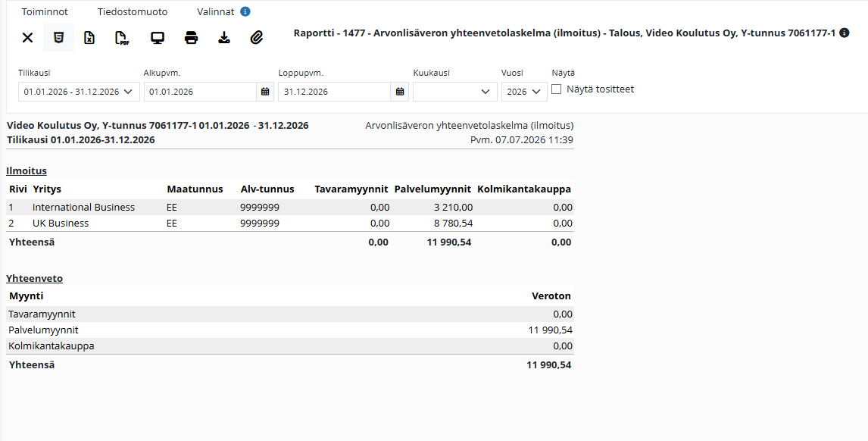Click info icon next to Valinnat
Screen dimensions: 868x441
point(245,11)
